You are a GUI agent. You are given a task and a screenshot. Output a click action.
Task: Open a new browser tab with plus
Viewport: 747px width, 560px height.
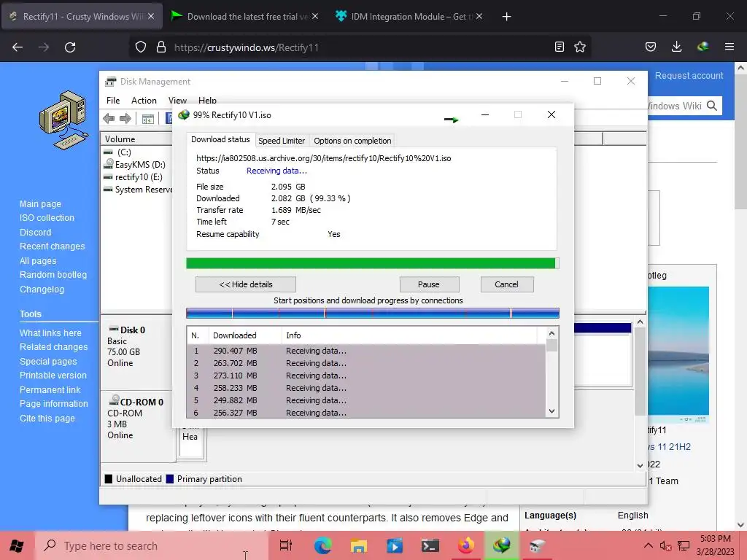[506, 17]
